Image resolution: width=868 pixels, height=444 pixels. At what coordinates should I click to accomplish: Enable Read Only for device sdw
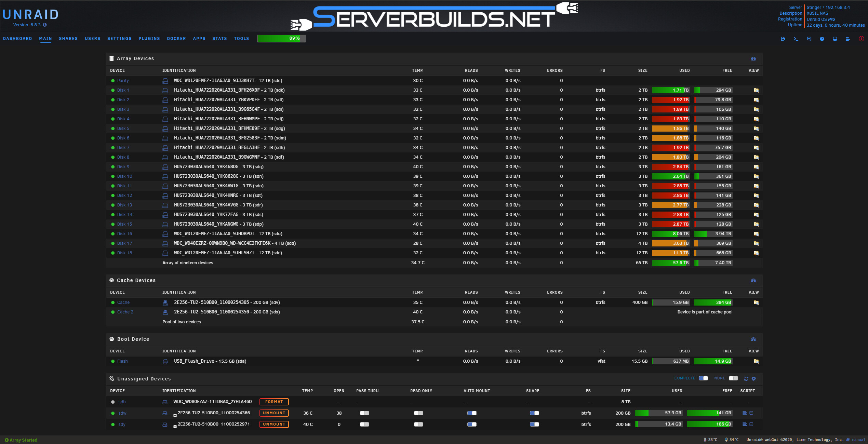coord(418,413)
